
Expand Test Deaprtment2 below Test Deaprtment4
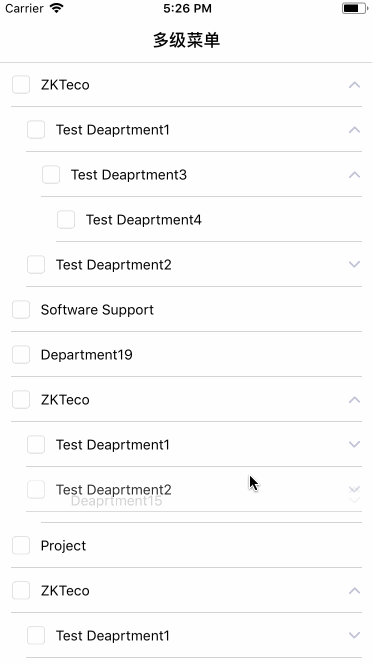pyautogui.click(x=354, y=265)
